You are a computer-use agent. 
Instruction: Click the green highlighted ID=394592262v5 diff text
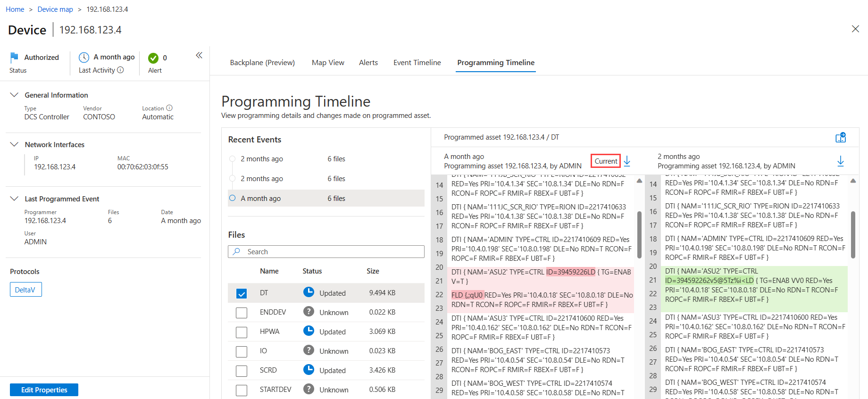pos(709,280)
